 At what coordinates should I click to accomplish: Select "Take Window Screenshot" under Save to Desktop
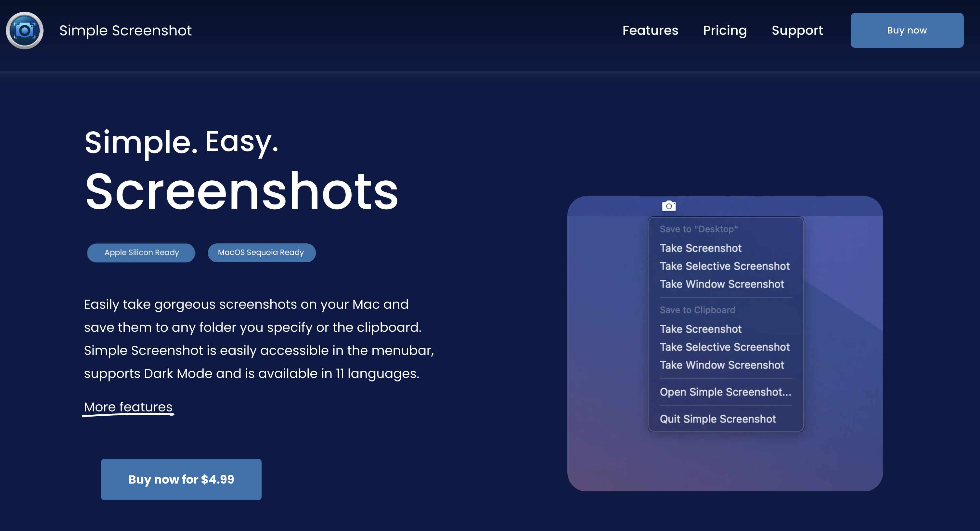[x=722, y=284]
